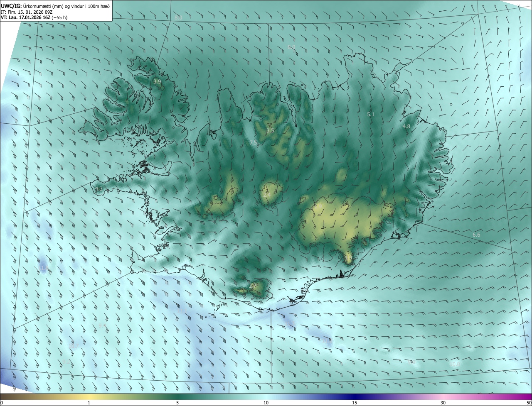Click the 4.8 precipitation value label

pyautogui.click(x=406, y=126)
